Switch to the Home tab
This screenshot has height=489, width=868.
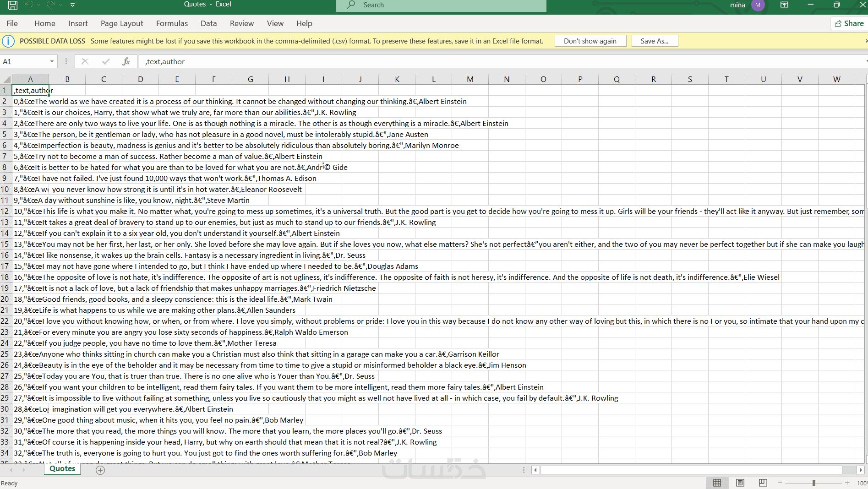[44, 23]
